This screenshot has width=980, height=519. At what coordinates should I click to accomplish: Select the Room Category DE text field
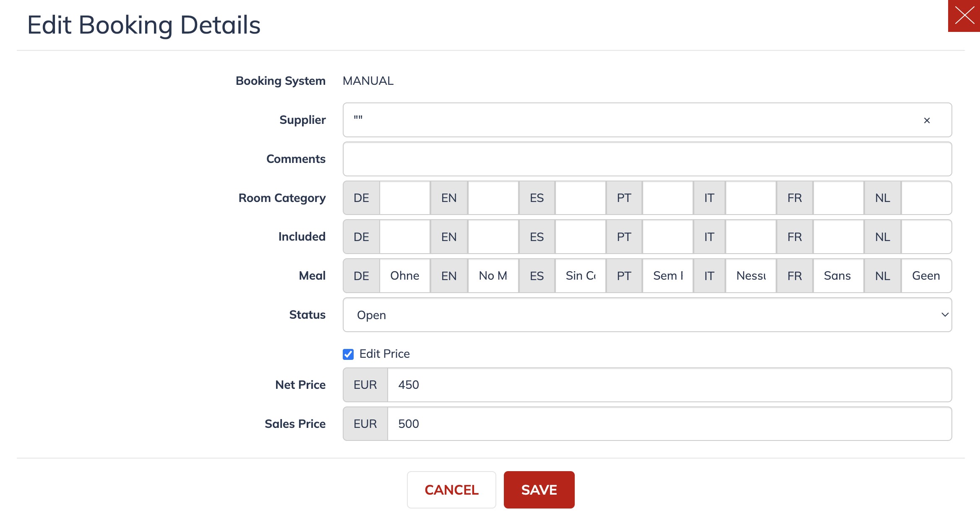point(405,198)
